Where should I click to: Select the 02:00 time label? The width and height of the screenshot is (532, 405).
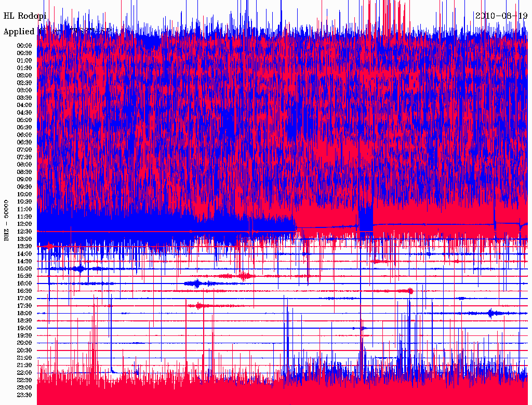point(24,76)
